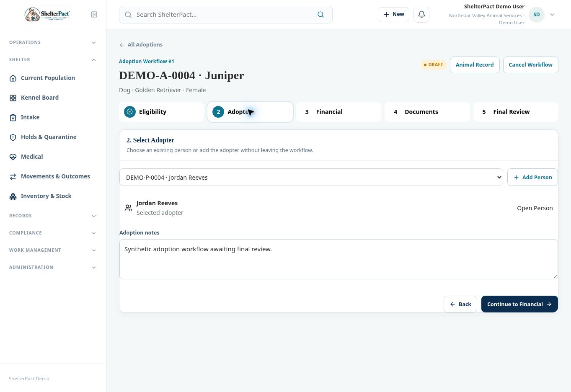Open the user account menu chevron
The width and height of the screenshot is (571, 392).
552,15
